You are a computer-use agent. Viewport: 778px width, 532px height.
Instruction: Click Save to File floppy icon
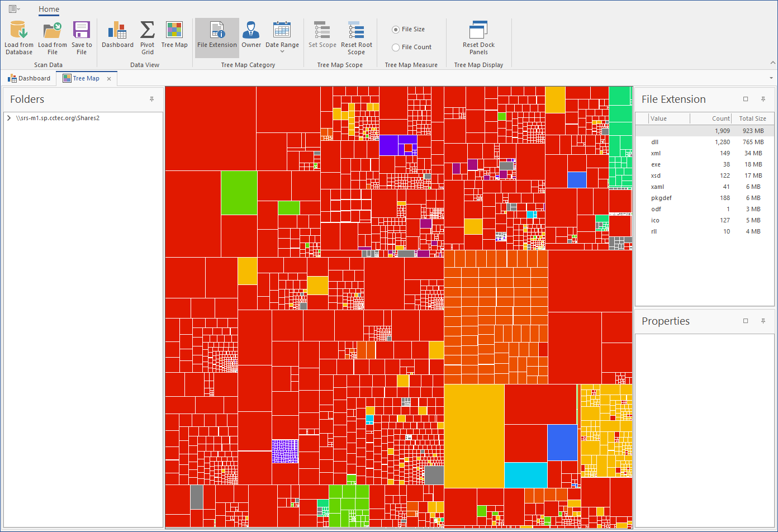click(x=82, y=30)
